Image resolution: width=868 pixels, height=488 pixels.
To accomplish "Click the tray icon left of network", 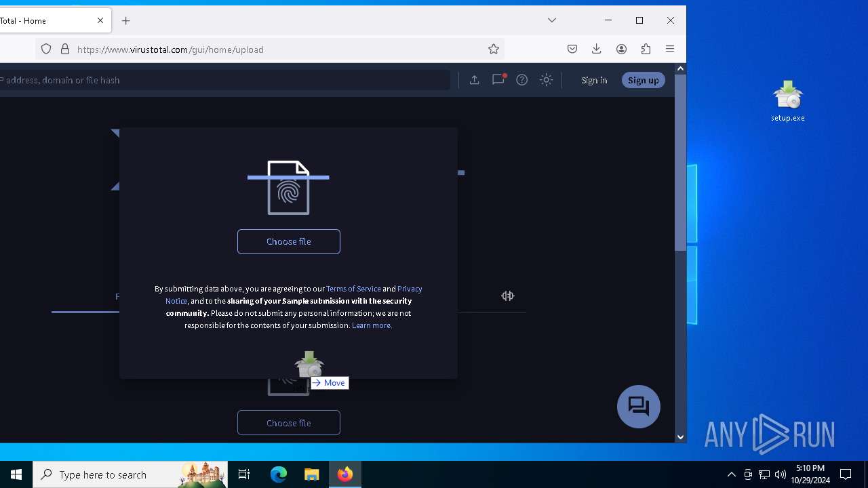I will click(748, 474).
